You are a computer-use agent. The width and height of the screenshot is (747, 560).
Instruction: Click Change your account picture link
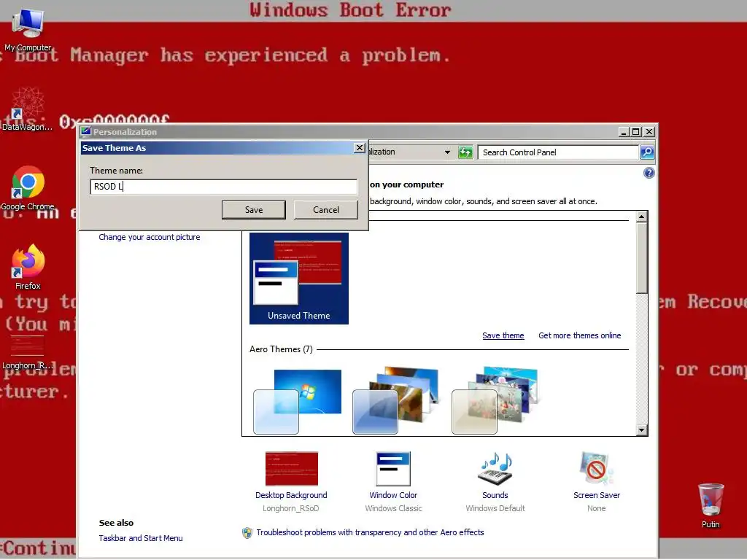tap(149, 237)
